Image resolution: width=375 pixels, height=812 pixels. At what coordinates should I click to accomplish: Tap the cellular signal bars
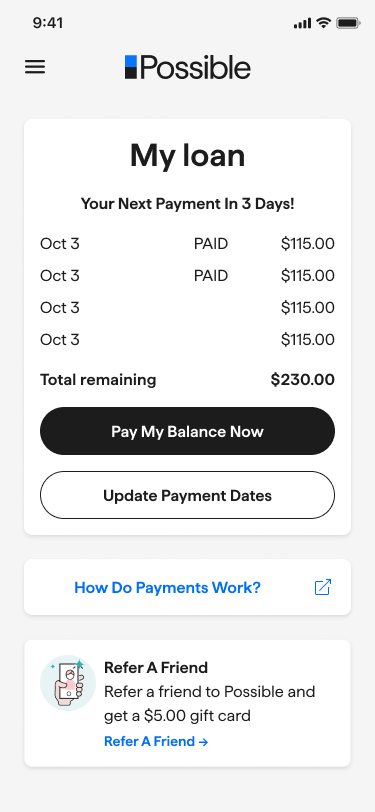click(302, 23)
